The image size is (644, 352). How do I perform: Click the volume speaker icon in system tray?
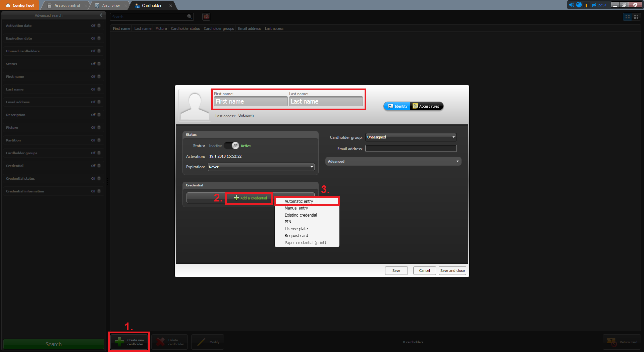tap(571, 5)
